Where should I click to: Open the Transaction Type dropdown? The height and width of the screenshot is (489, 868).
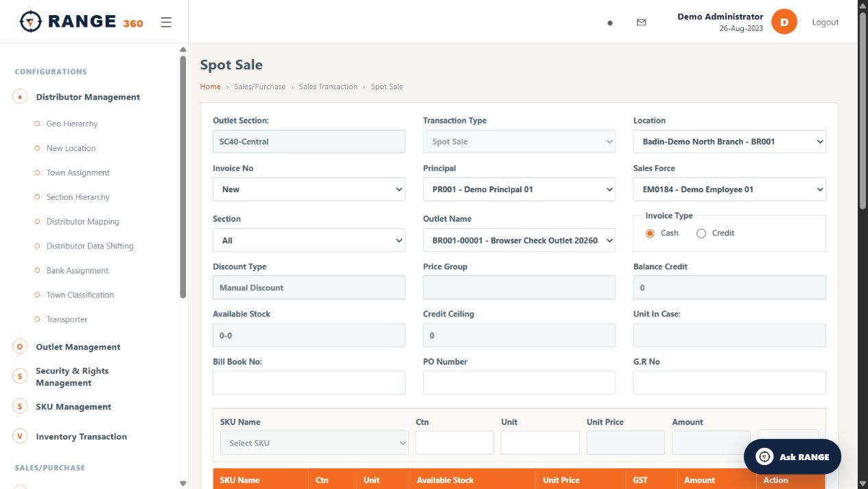[x=519, y=141]
